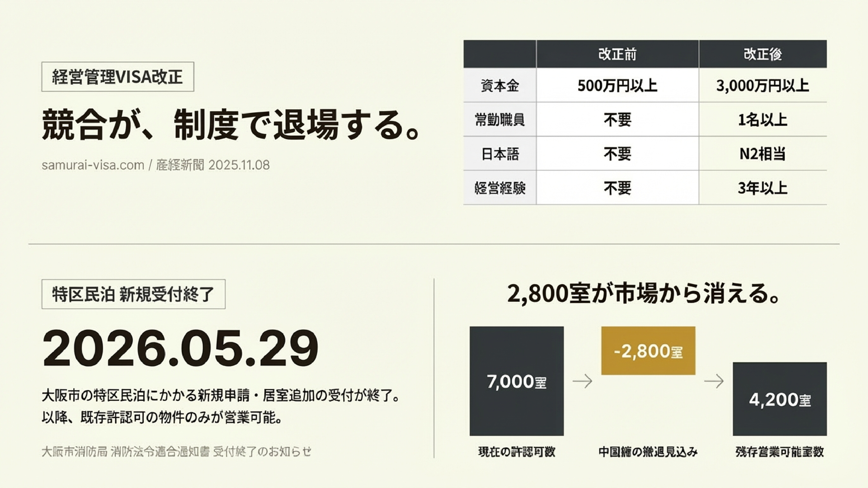Select the 3年以上 table cell
Image resolution: width=868 pixels, height=488 pixels.
tap(763, 188)
